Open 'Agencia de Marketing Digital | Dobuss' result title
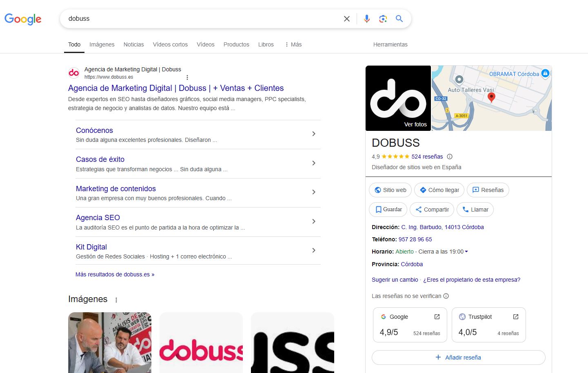 [x=176, y=88]
